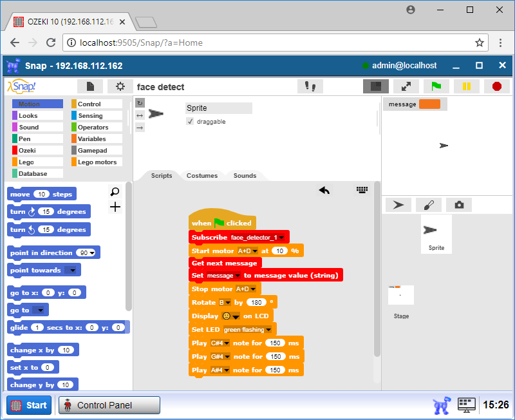Click the palette vertical scrollbar
This screenshot has height=420, width=515.
(128, 247)
